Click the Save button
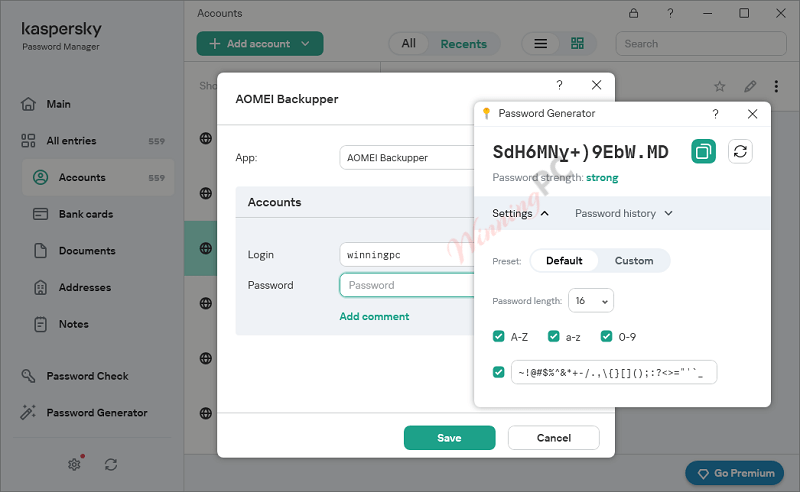The height and width of the screenshot is (492, 800). click(x=449, y=438)
